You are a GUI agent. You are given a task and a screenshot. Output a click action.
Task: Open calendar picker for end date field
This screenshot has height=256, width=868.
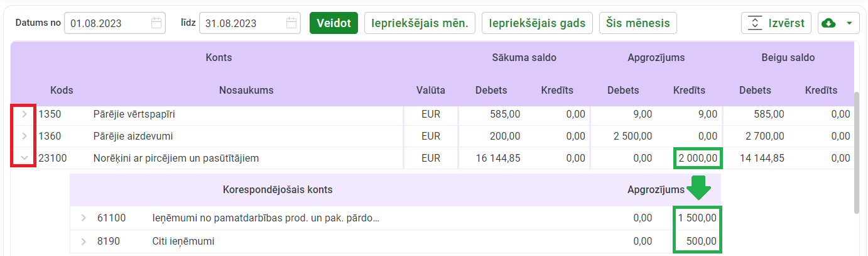point(291,23)
